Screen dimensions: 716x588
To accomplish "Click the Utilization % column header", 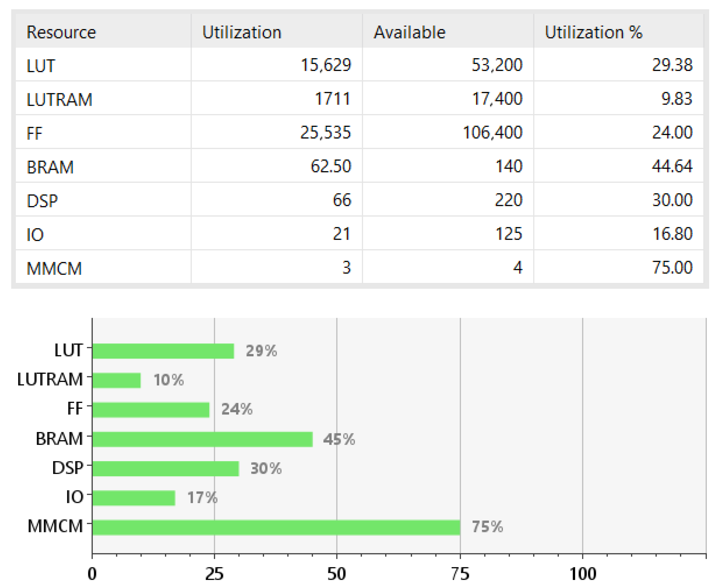I will coord(593,32).
